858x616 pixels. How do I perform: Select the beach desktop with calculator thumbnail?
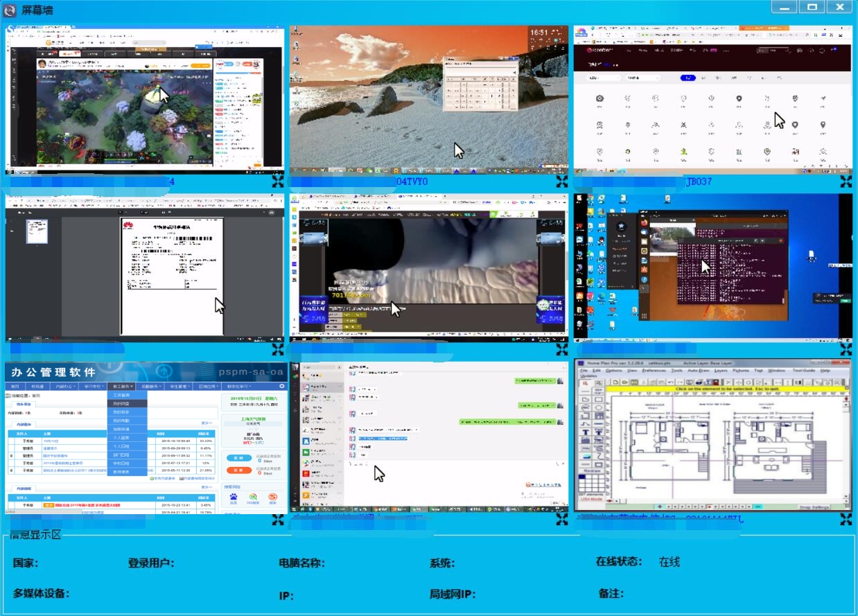428,100
